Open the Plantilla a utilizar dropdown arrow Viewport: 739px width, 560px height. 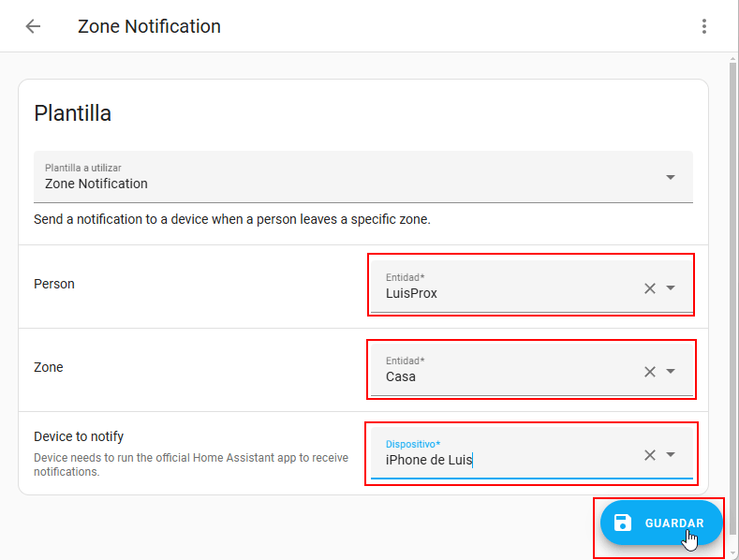pos(671,177)
